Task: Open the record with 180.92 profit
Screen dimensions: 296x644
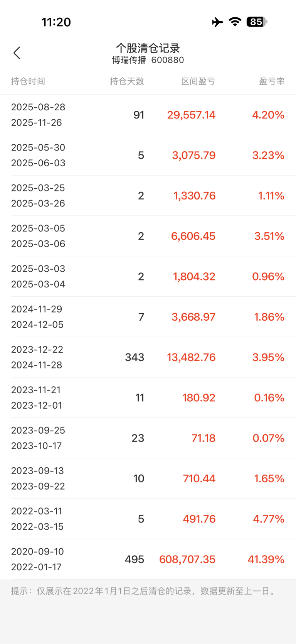Action: coord(148,397)
